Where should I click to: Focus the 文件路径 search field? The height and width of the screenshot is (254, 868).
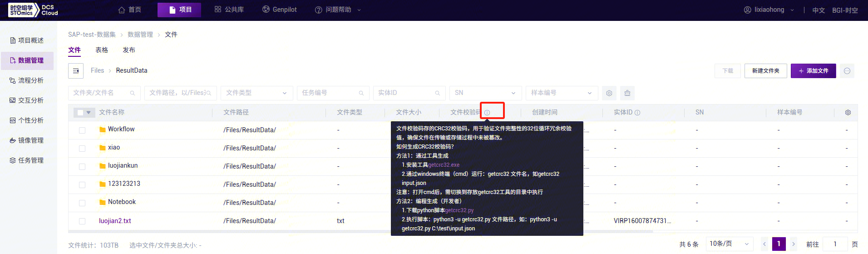coord(181,93)
